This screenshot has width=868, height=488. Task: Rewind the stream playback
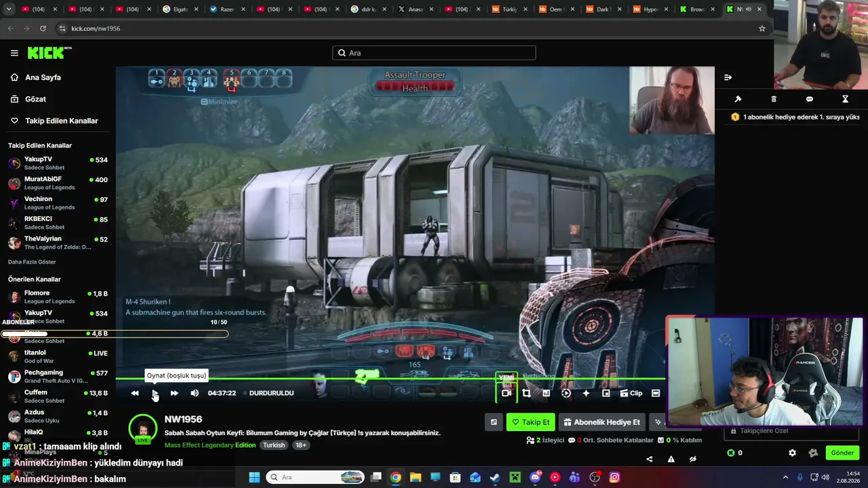[x=135, y=393]
